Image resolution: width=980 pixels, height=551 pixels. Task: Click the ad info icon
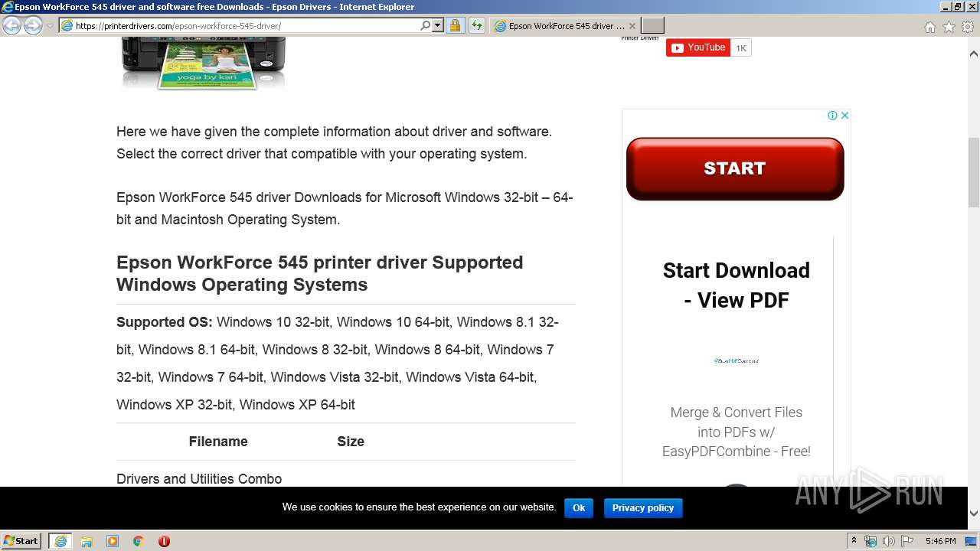[x=832, y=116]
